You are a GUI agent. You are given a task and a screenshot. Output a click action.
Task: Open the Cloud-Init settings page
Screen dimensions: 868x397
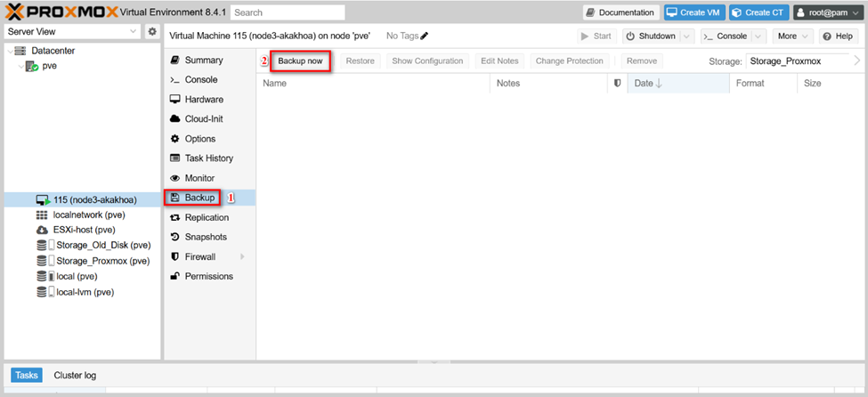[204, 119]
